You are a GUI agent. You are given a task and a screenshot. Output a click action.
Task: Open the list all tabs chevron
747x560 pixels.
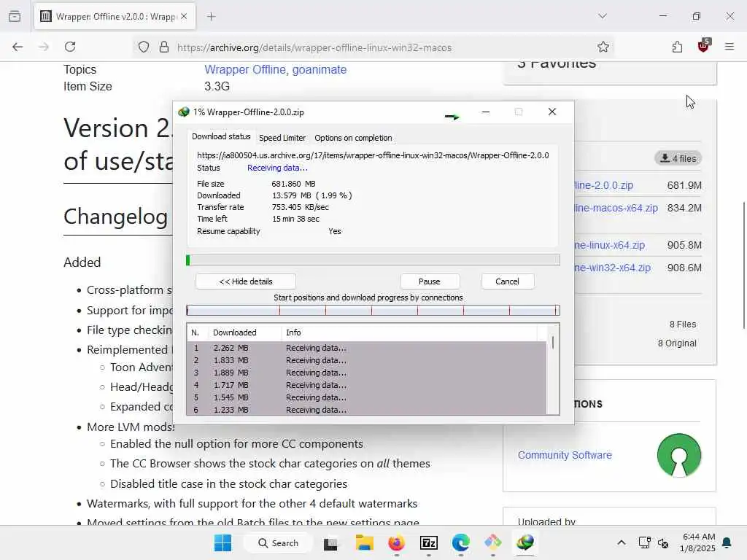[x=603, y=16]
